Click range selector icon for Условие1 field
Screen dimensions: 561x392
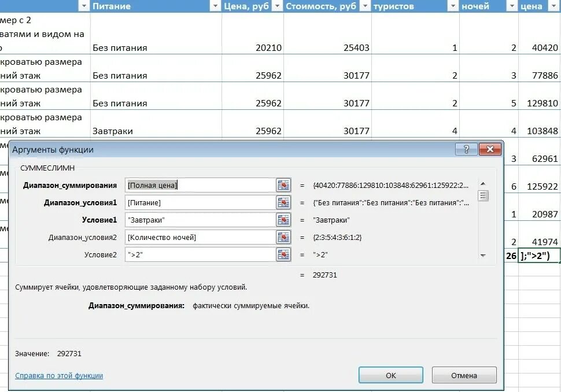(x=283, y=220)
